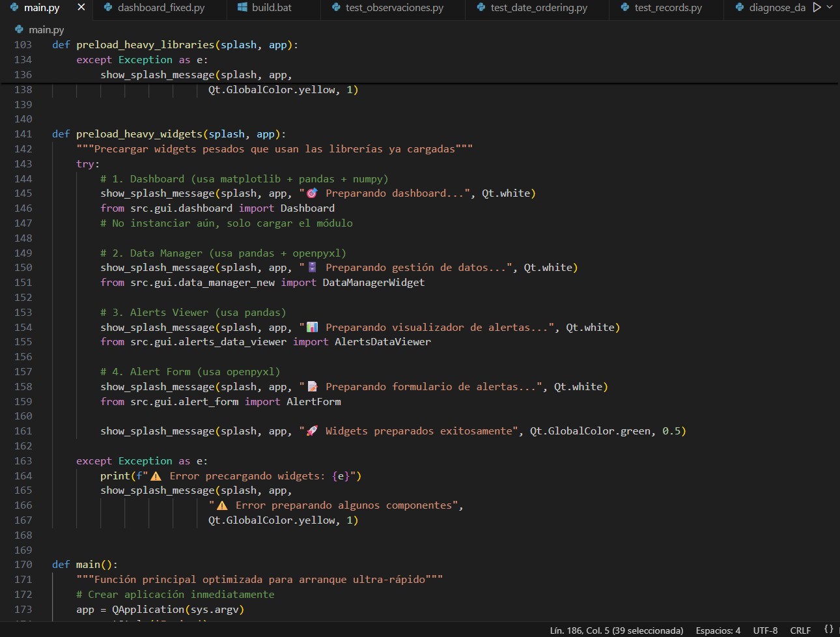Open the curly braces language mode indicator
Viewport: 840px width, 637px height.
[x=828, y=629]
